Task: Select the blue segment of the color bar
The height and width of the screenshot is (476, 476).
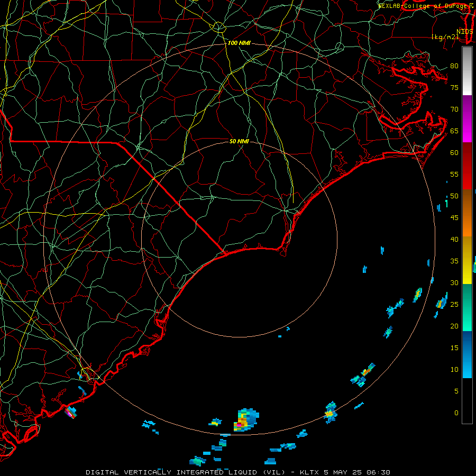Action: click(467, 354)
